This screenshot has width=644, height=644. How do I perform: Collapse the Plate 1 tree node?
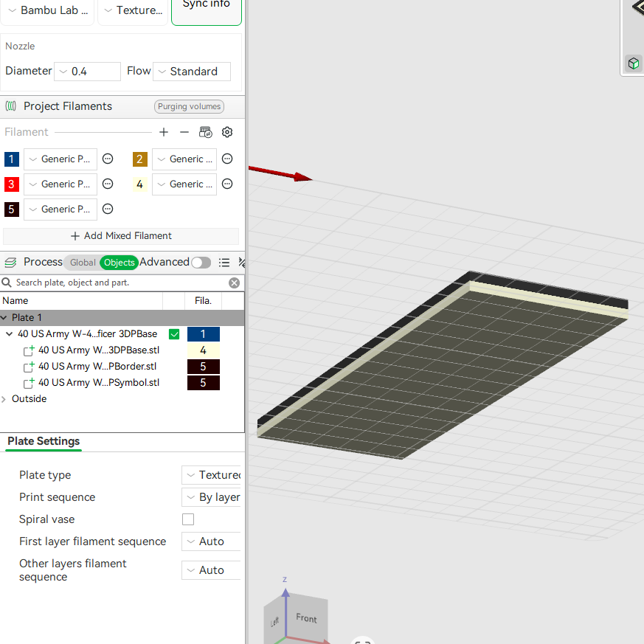pos(4,318)
